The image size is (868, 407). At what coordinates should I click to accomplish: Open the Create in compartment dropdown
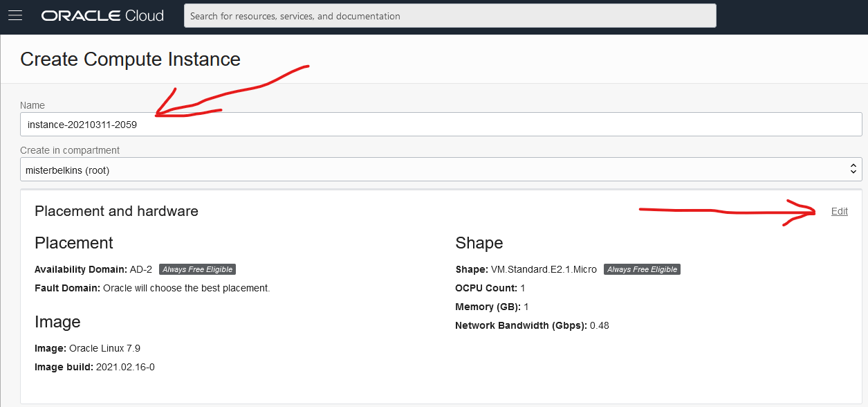[441, 170]
